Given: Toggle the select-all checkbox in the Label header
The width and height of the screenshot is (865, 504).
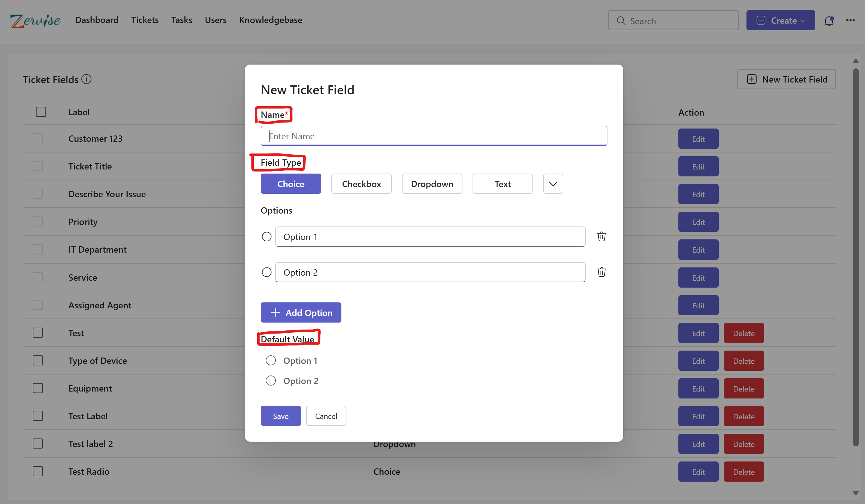Looking at the screenshot, I should pos(41,112).
